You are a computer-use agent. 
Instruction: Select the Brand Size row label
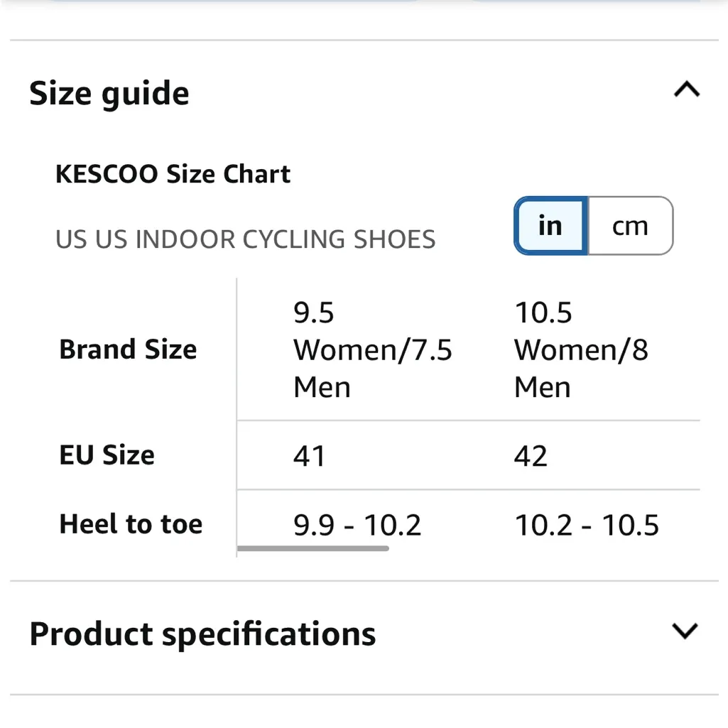[x=128, y=349]
